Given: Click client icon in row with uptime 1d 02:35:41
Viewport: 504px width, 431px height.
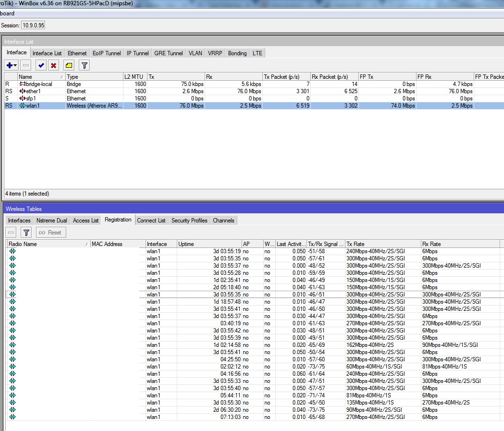Looking at the screenshot, I should pos(12,280).
